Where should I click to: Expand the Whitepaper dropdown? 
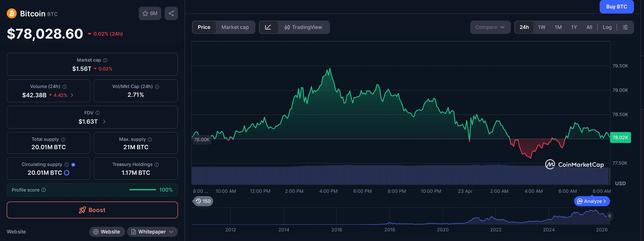pos(152,232)
